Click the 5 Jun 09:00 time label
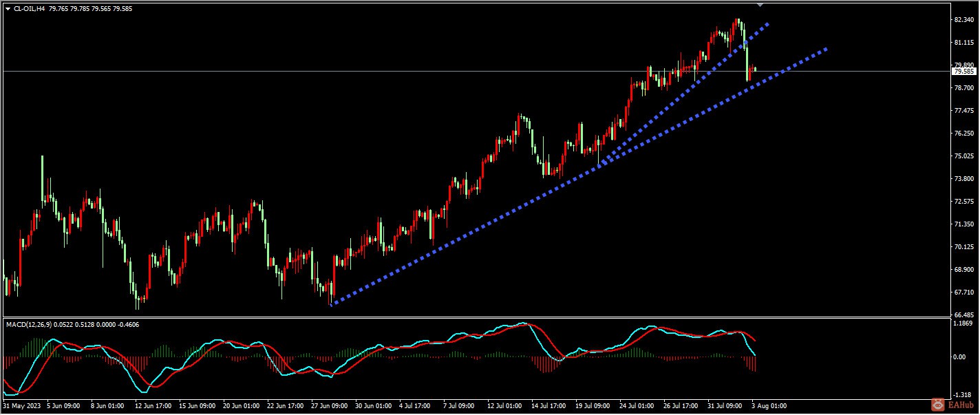Screen dimensions: 980x415 point(63,406)
